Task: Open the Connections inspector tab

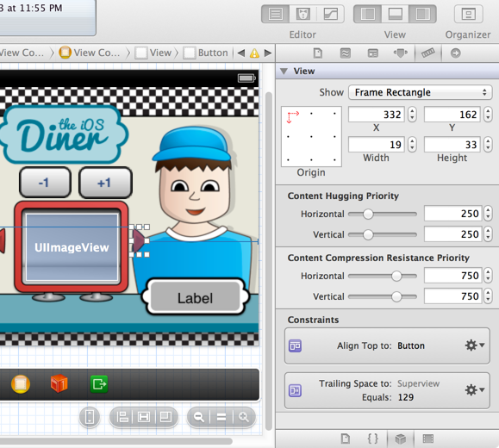Action: (x=455, y=53)
